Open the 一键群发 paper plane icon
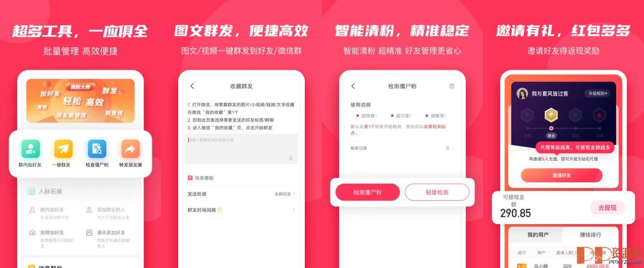This screenshot has height=268, width=644. (63, 149)
